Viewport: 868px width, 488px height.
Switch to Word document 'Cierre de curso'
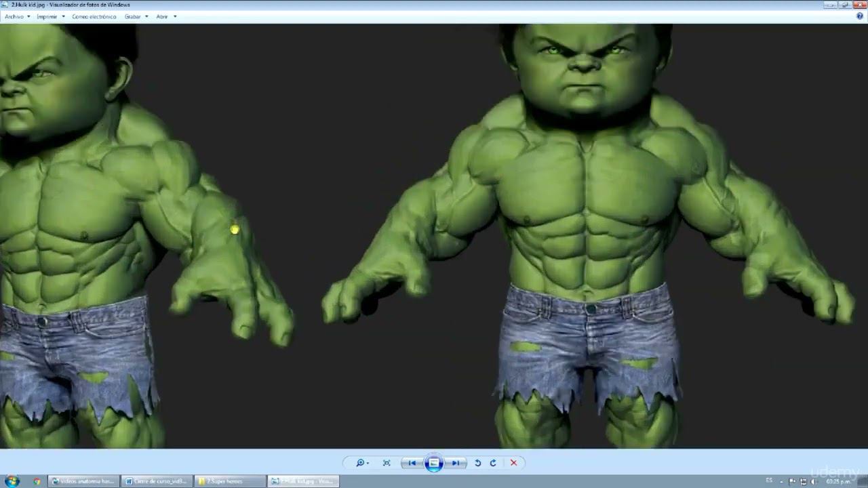coord(157,481)
